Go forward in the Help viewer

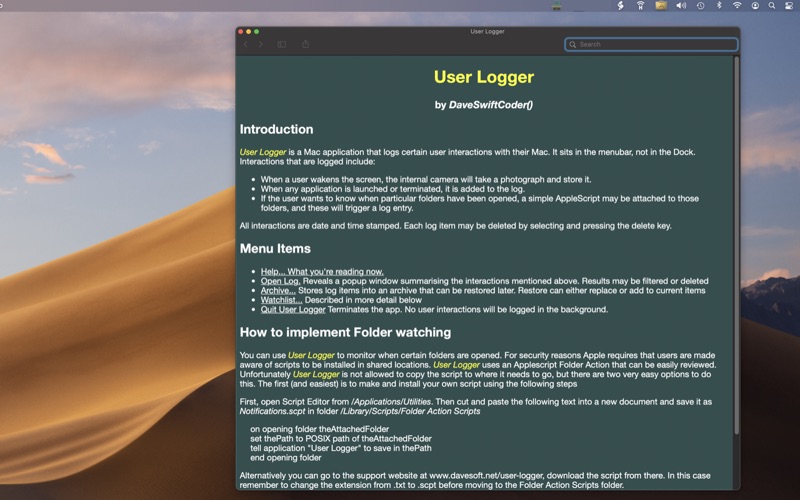[x=261, y=44]
